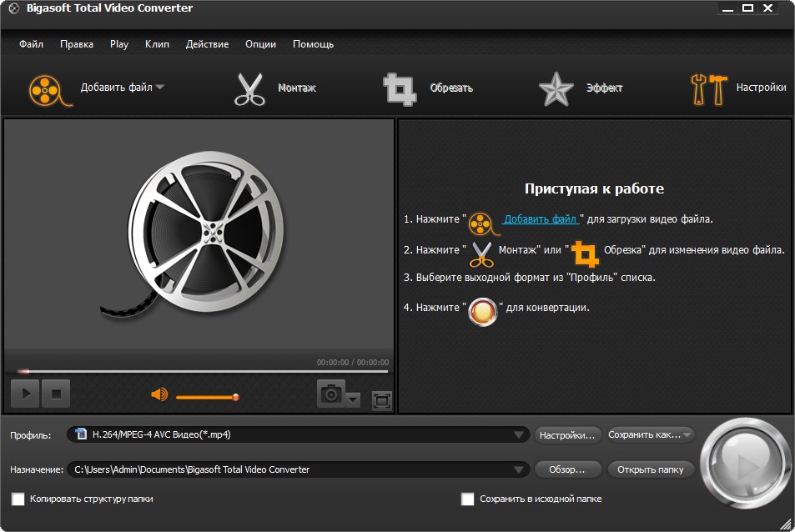Click the window resize grip corner
The height and width of the screenshot is (532, 795).
point(787,524)
